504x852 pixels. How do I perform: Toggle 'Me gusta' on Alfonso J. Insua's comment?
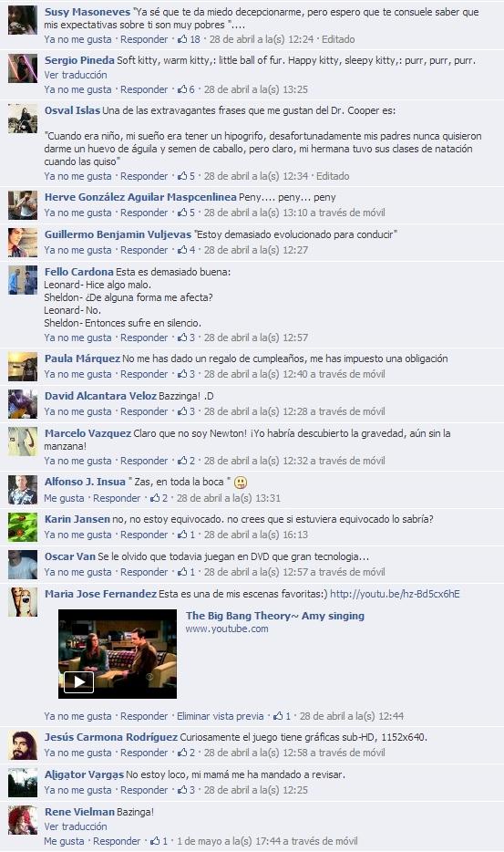pos(64,498)
